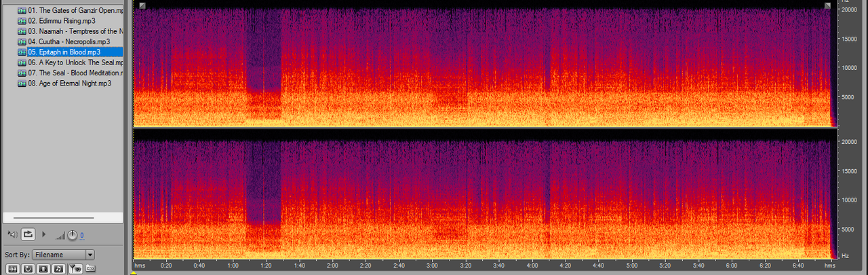This screenshot has height=275, width=868.
Task: Click waveform icon of 08. Age of Eternal Night
Action: pos(22,83)
